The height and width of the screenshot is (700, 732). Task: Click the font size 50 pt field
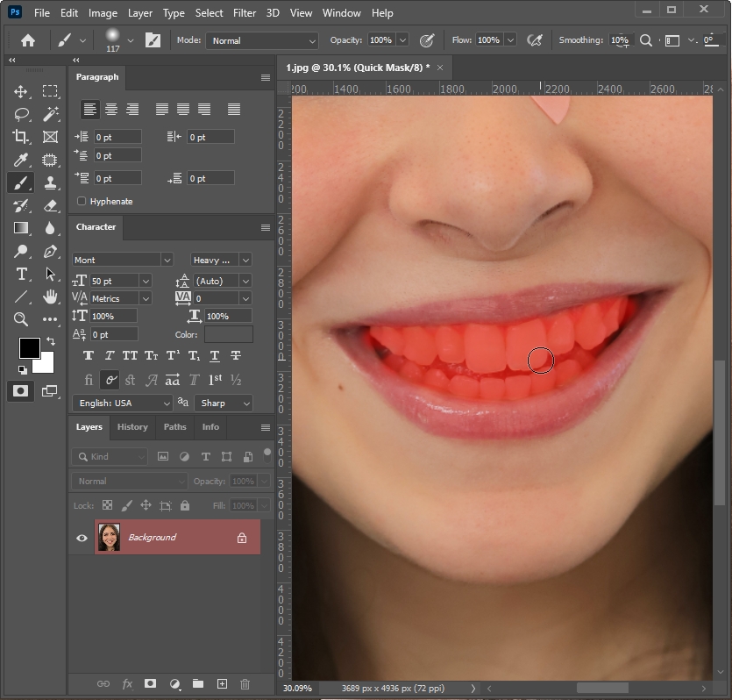(114, 281)
